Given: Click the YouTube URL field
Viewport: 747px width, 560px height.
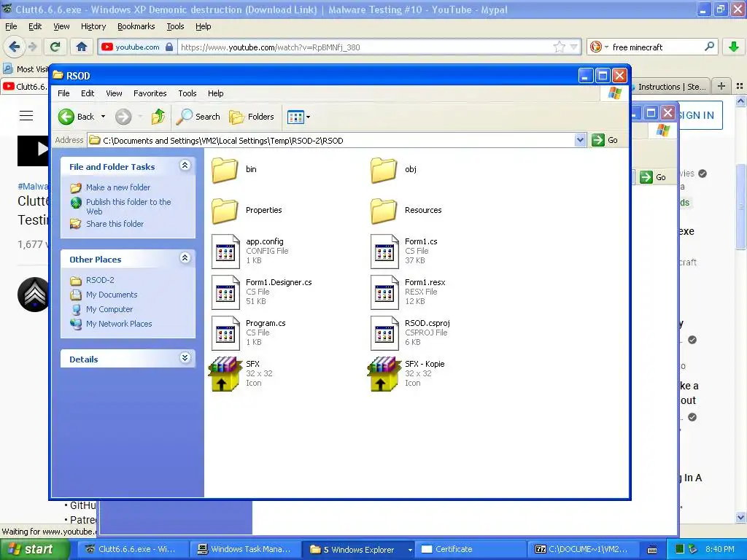Looking at the screenshot, I should tap(365, 47).
